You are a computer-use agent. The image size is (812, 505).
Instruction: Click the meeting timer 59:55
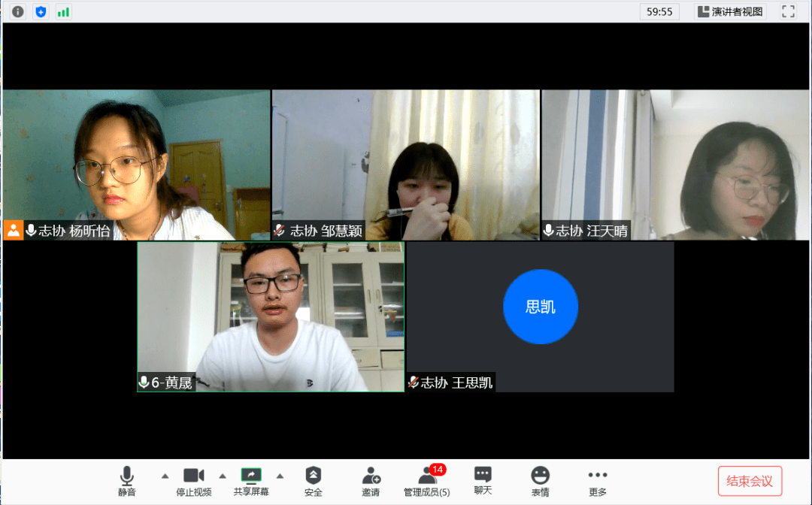[x=659, y=11]
